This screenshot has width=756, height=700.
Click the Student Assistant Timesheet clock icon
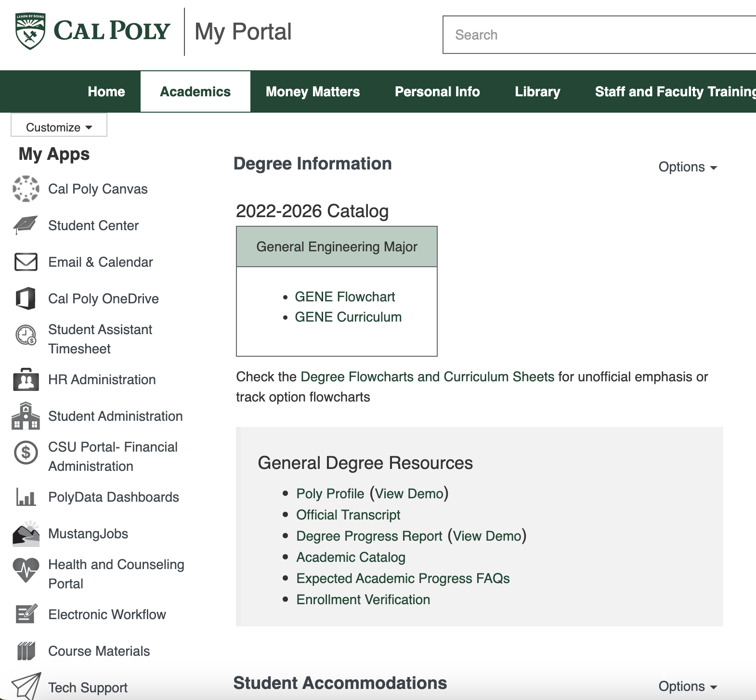coord(26,335)
